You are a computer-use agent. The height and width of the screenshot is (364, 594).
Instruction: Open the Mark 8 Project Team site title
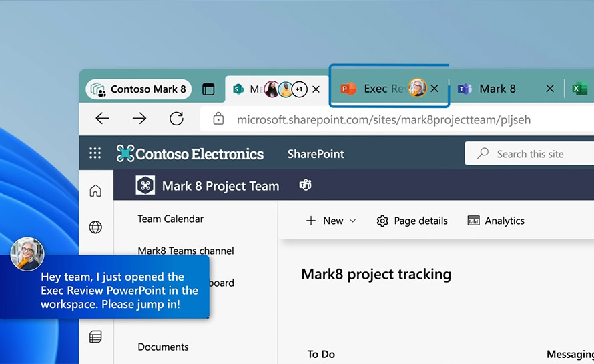point(220,186)
